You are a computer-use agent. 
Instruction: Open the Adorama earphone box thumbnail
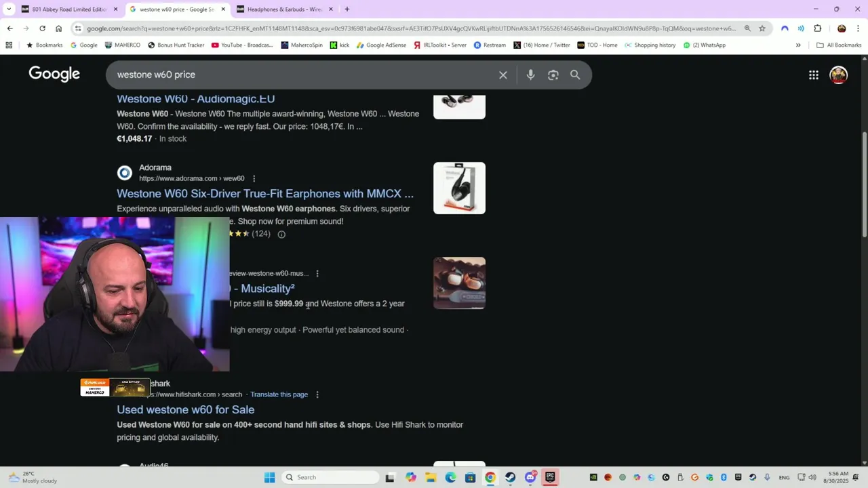click(x=459, y=188)
